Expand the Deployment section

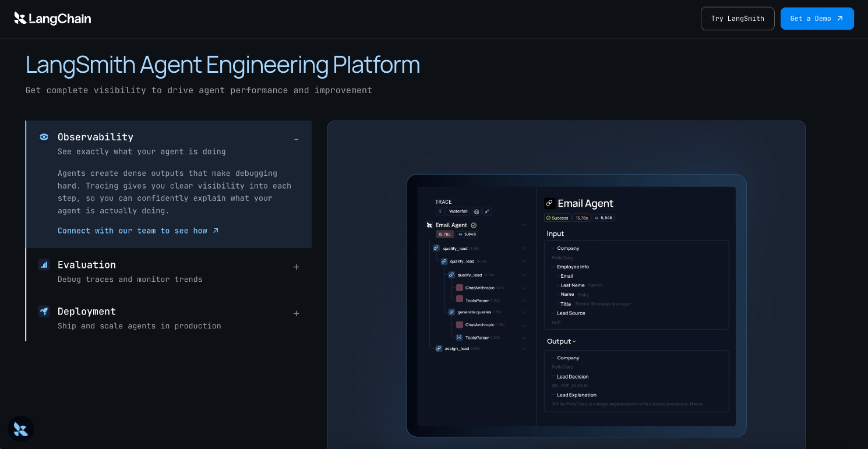coord(297,313)
